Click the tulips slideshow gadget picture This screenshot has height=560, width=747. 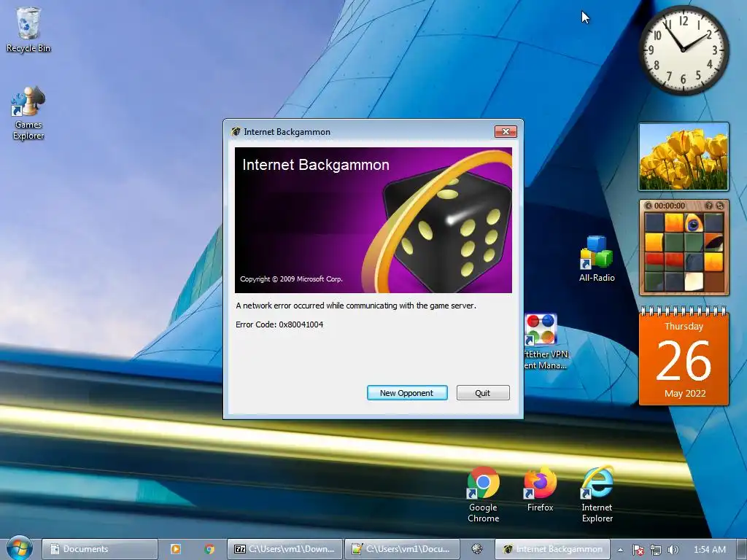pos(684,157)
